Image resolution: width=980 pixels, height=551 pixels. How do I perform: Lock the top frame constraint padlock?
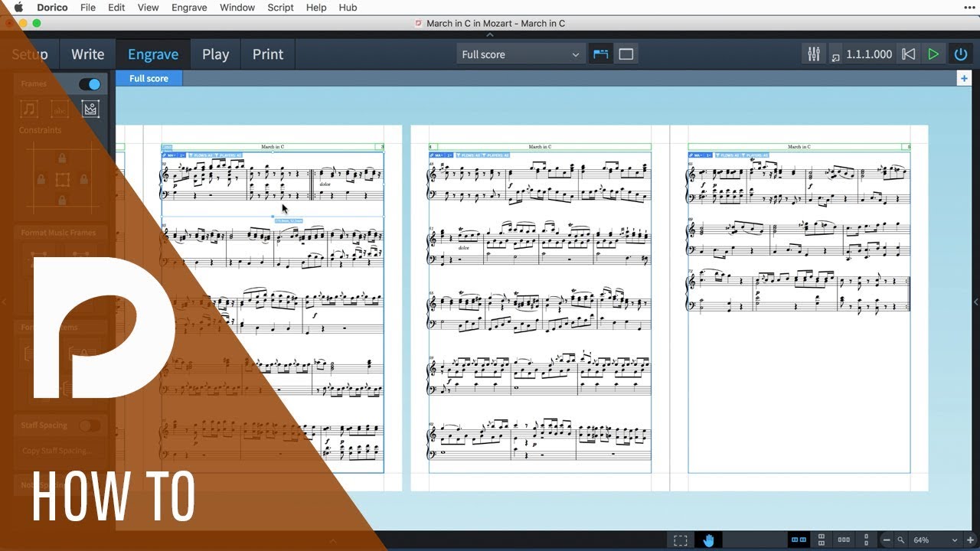pyautogui.click(x=63, y=158)
